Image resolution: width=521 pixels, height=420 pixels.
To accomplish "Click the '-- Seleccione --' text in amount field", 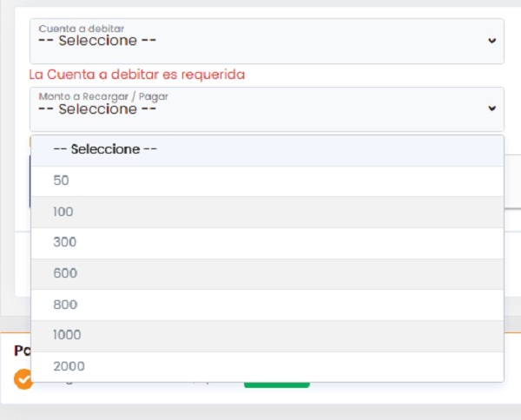I will 97,108.
